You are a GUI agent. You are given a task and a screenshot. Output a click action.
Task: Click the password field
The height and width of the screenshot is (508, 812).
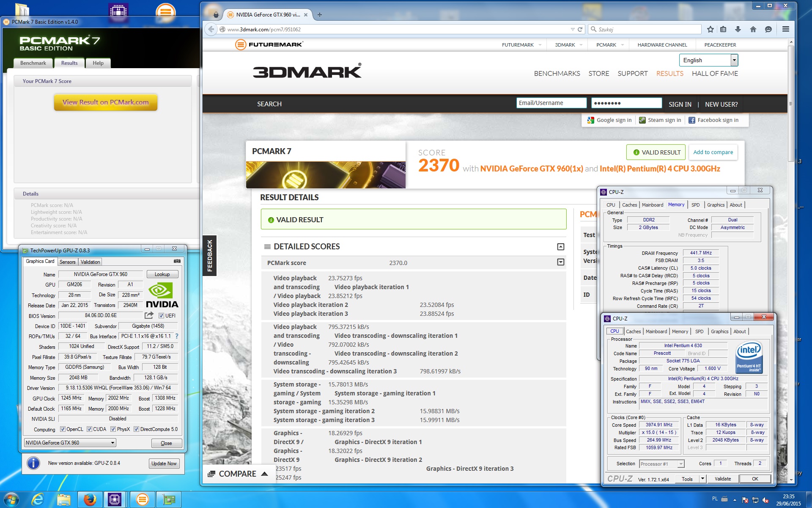point(626,103)
